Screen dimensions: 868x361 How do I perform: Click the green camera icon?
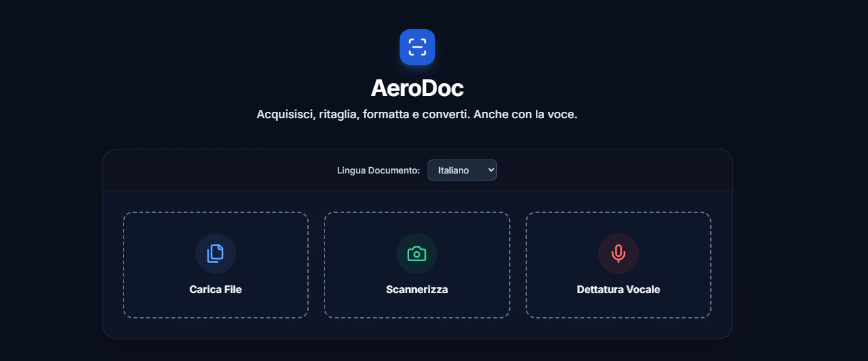417,254
